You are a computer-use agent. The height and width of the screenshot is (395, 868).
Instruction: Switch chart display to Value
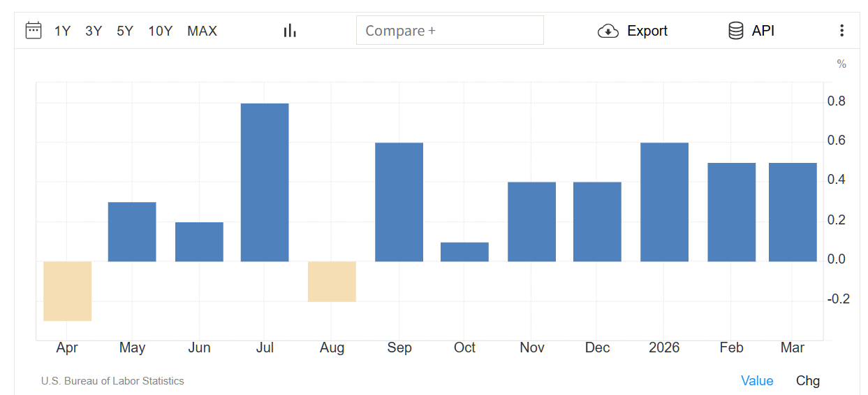pos(757,381)
